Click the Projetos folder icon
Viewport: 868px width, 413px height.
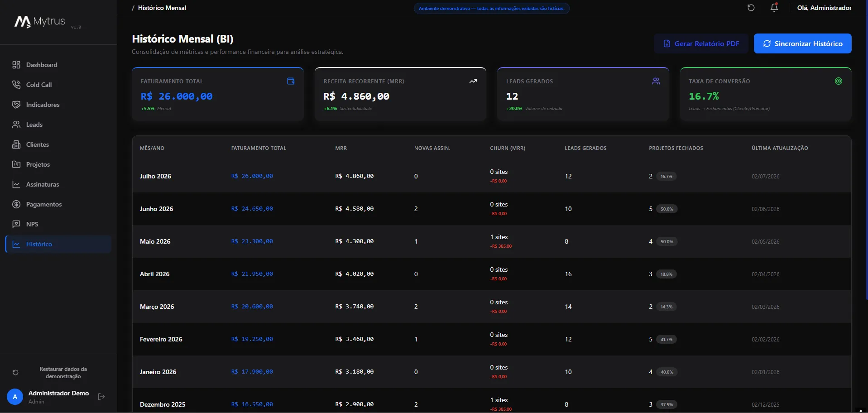pyautogui.click(x=16, y=164)
